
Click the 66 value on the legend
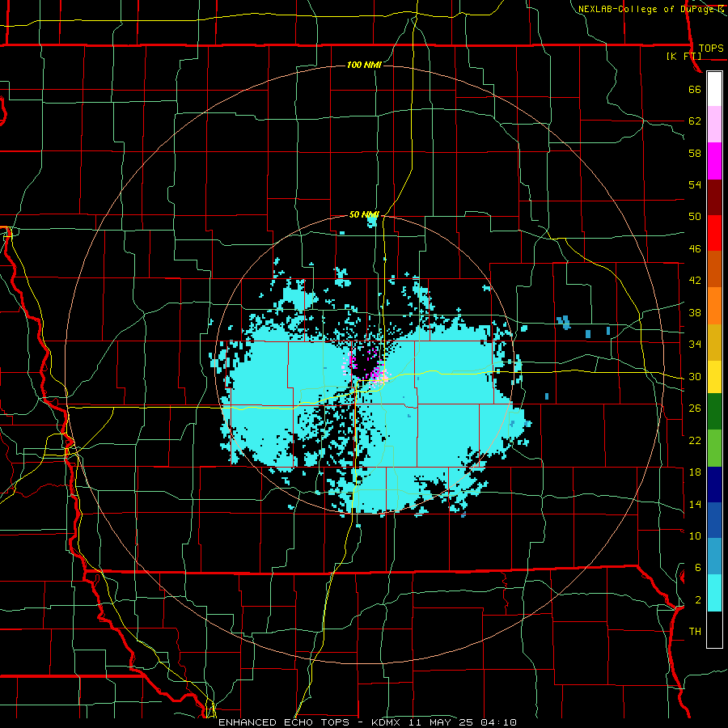tap(695, 89)
